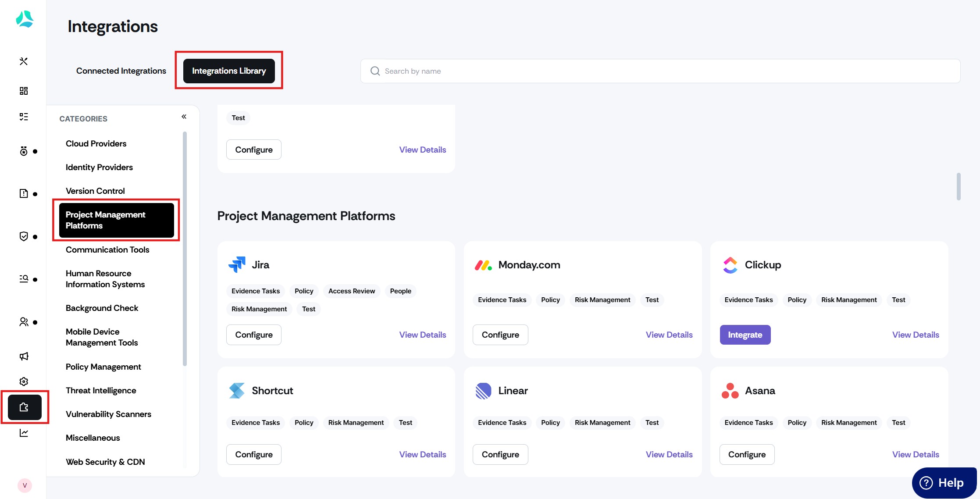
Task: Collapse the Categories panel
Action: click(184, 117)
